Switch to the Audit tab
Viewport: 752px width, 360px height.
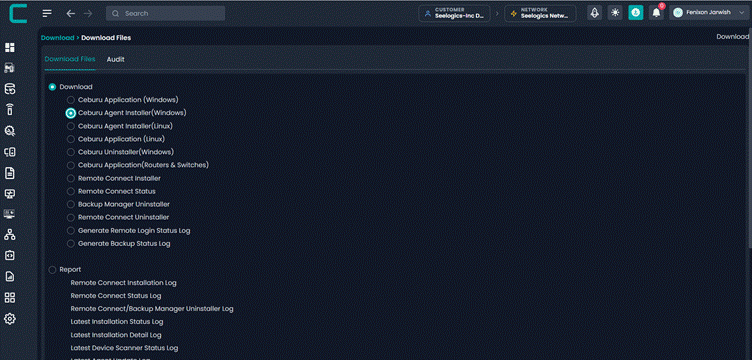coord(116,59)
